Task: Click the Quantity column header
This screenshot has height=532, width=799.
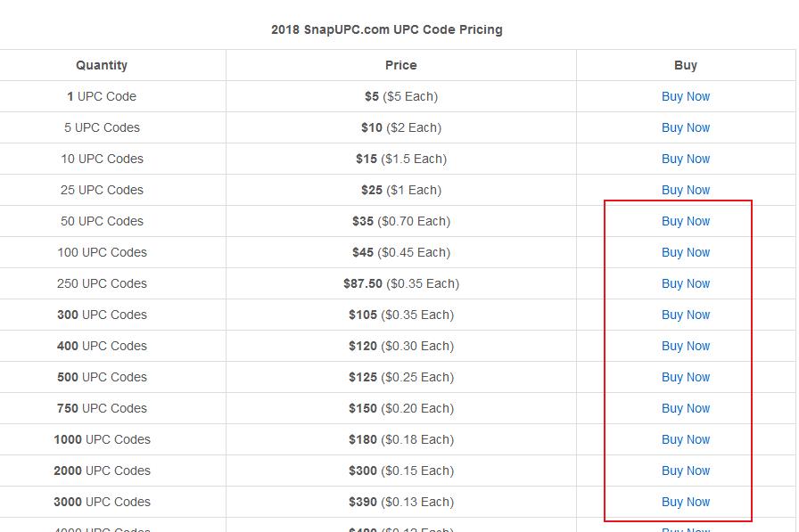Action: [102, 65]
